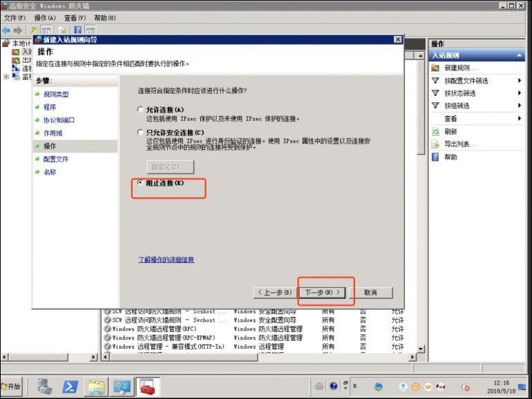Click the blue help icon beside 帮助
Image resolution: width=532 pixels, height=399 pixels.
coord(435,157)
